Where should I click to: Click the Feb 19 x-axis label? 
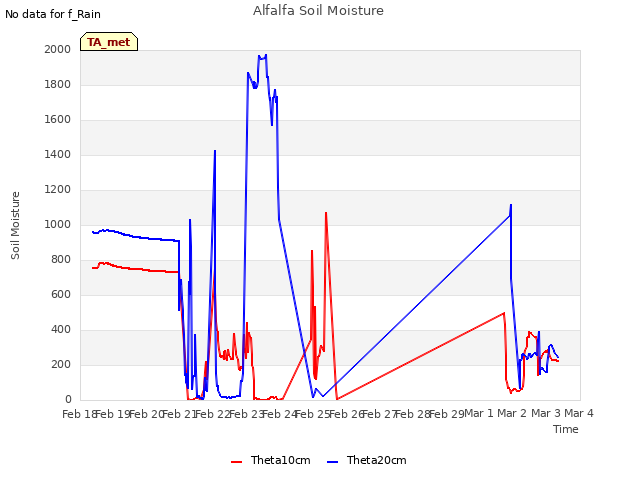(113, 414)
